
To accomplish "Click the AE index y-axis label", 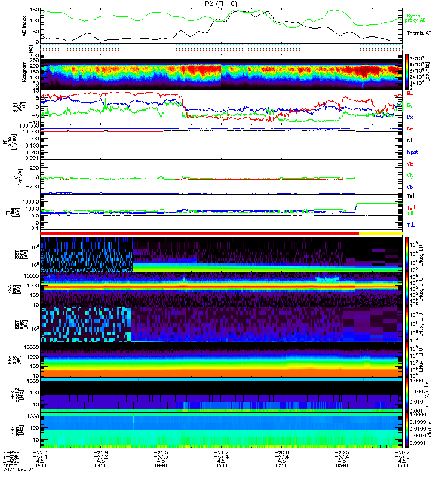I will 24,26.
